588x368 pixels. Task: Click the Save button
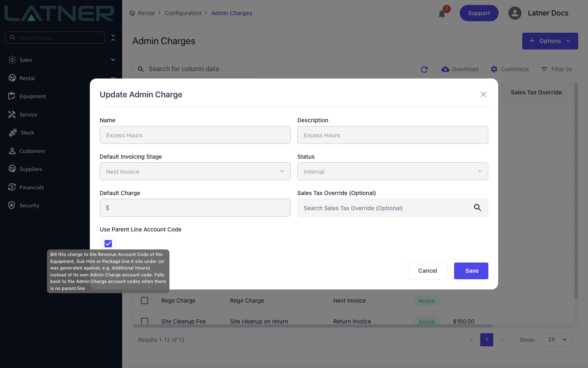(x=471, y=271)
